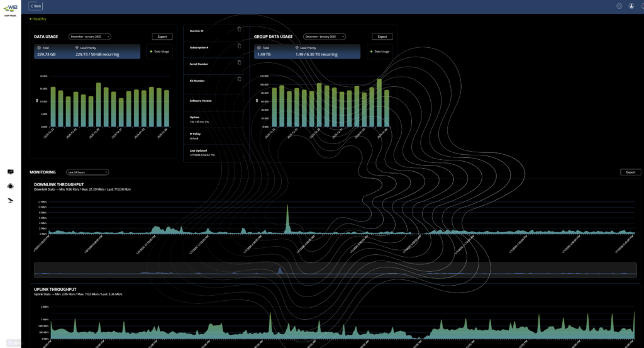The width and height of the screenshot is (644, 348).
Task: Click the IP Policy 'default' row
Action: pos(214,136)
